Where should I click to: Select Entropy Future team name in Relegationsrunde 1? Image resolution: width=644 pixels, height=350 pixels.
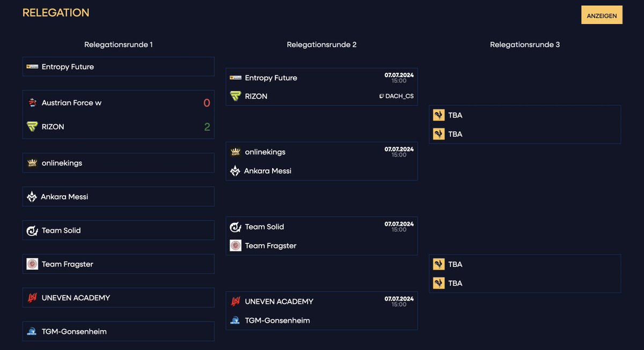68,67
